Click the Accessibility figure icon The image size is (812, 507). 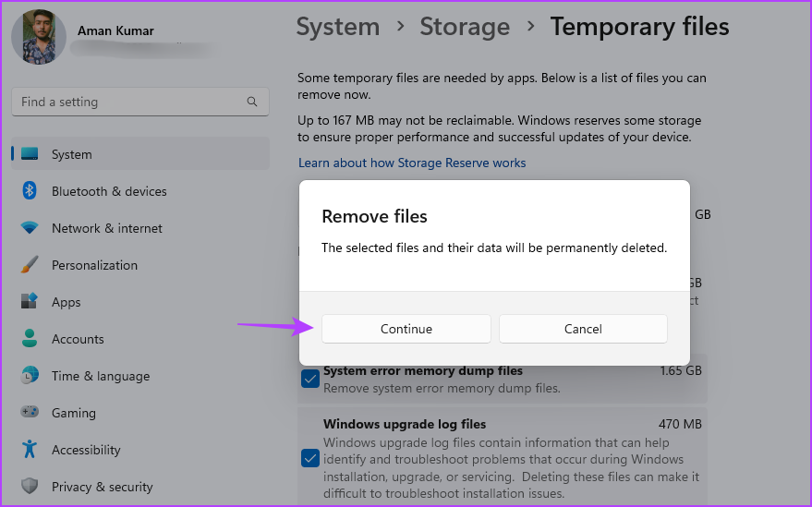point(30,449)
